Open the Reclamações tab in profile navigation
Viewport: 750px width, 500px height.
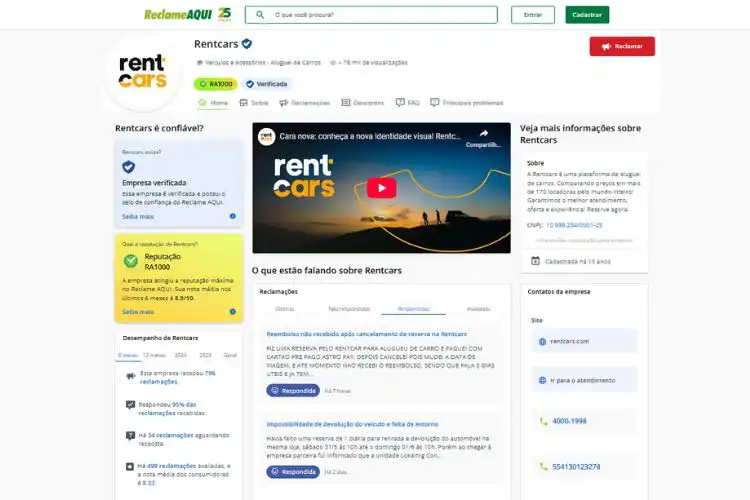pyautogui.click(x=305, y=103)
